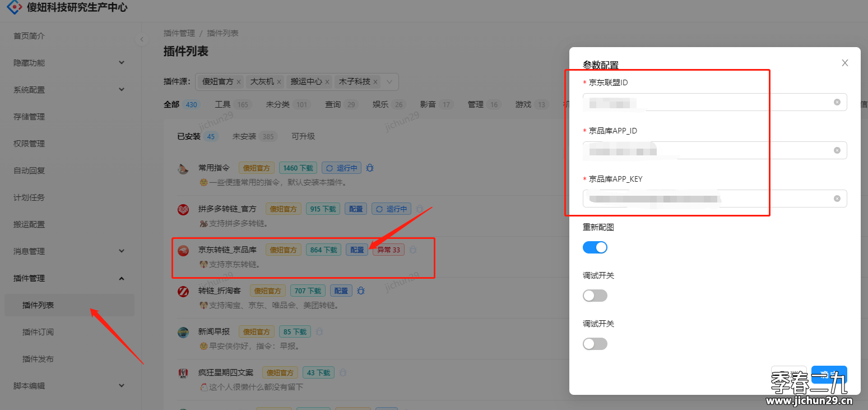
Task: Collapse the sidebar using the left chevron icon
Action: 142,39
